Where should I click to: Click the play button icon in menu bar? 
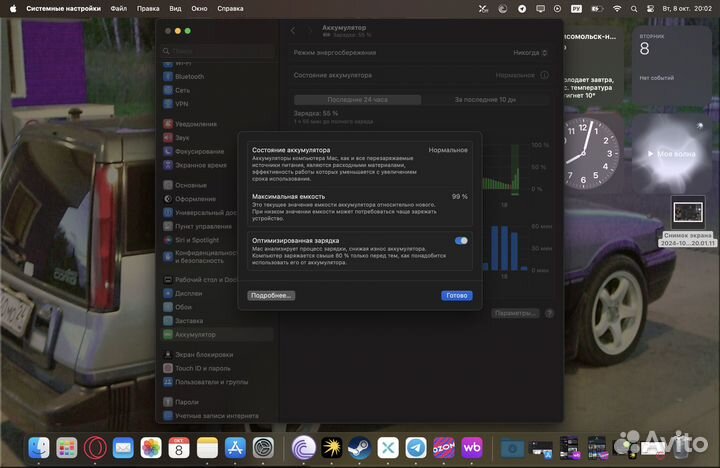click(557, 8)
